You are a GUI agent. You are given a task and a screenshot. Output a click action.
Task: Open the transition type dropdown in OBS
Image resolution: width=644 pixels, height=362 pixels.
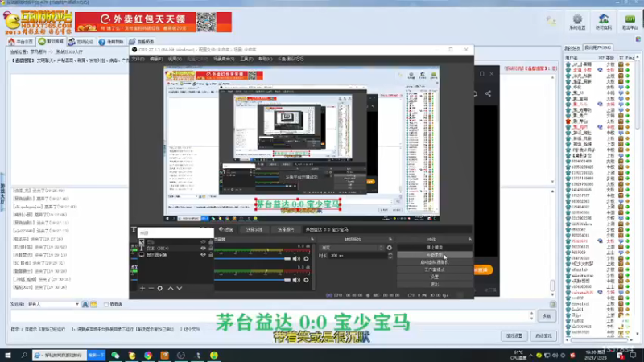[x=352, y=248]
